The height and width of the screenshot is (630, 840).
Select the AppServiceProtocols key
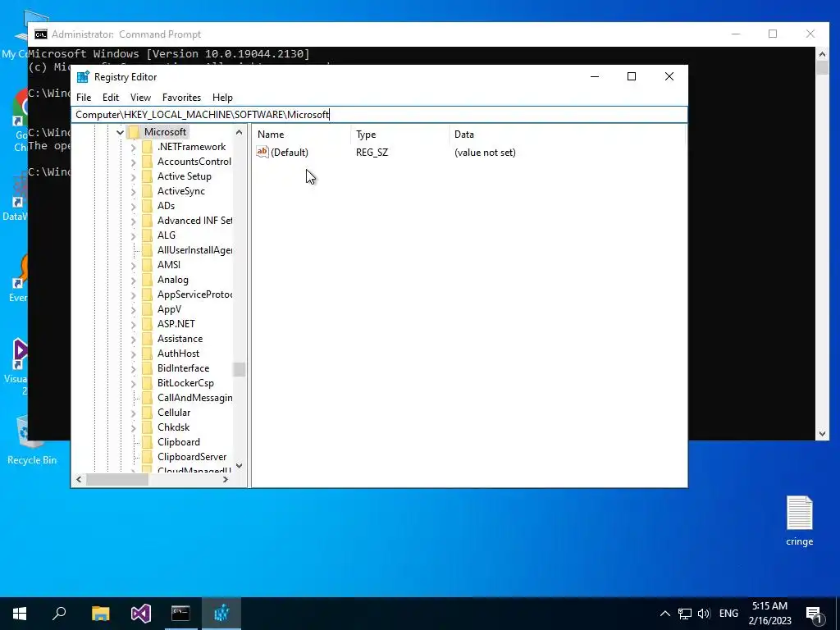coord(194,294)
